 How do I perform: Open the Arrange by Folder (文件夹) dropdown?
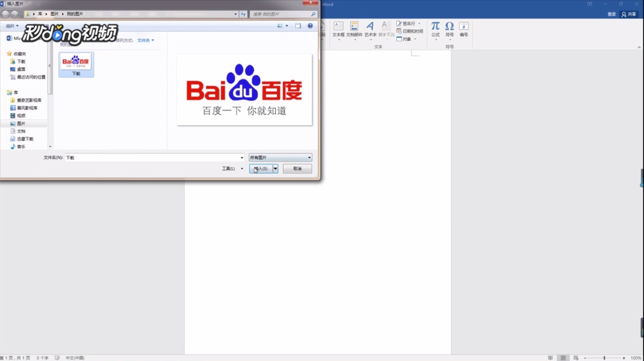pyautogui.click(x=145, y=40)
